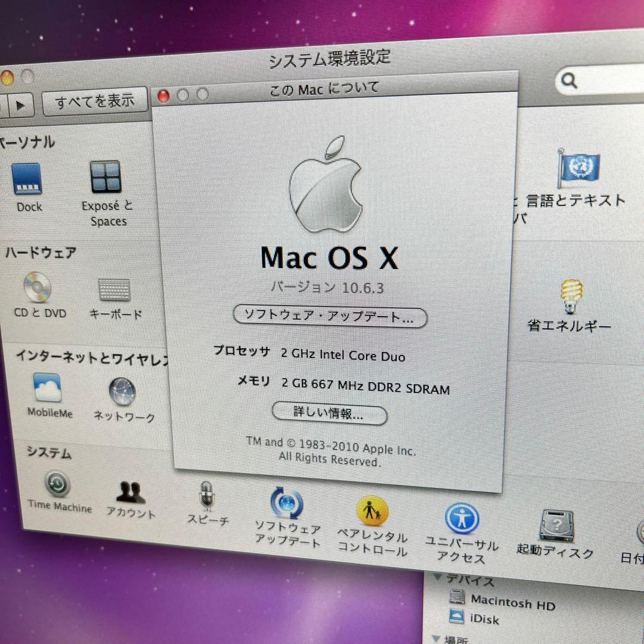Select the Time Machine icon
This screenshot has height=644, width=644.
pos(57,484)
